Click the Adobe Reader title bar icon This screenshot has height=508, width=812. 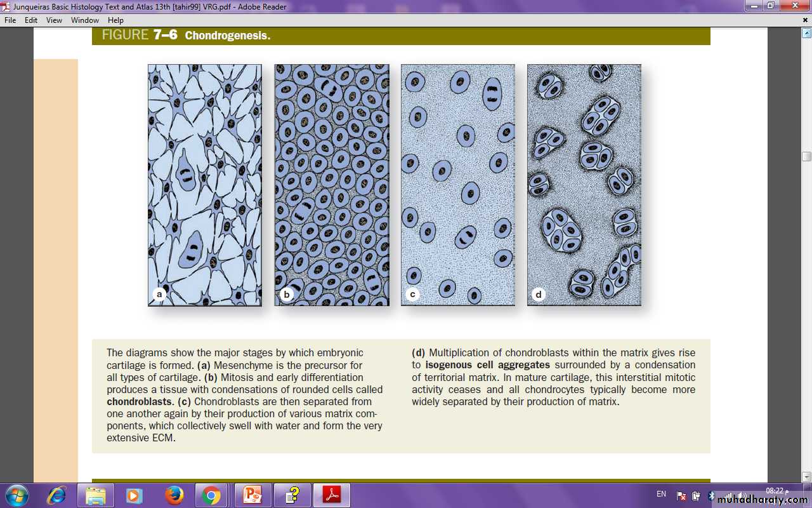point(6,6)
